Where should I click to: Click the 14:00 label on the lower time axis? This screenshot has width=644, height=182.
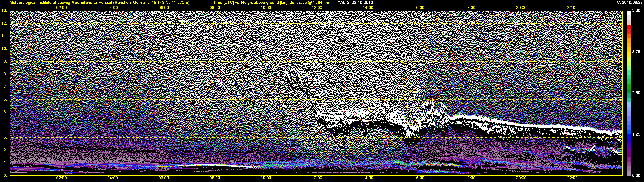[x=368, y=178]
